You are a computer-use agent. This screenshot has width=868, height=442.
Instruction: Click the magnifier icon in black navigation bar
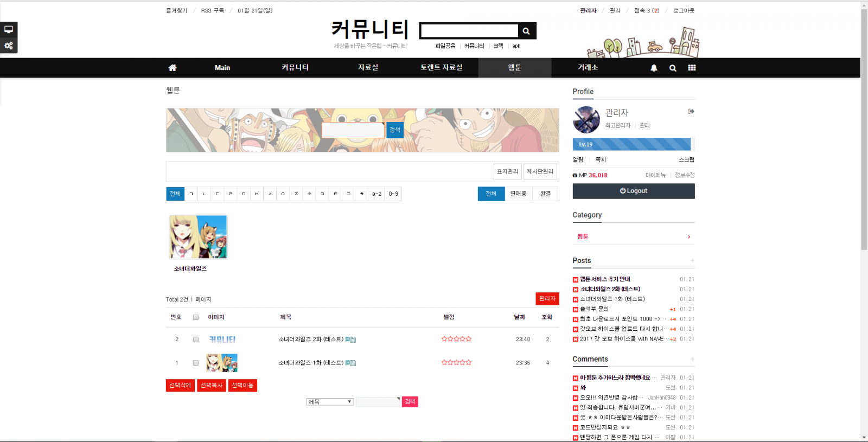click(673, 68)
